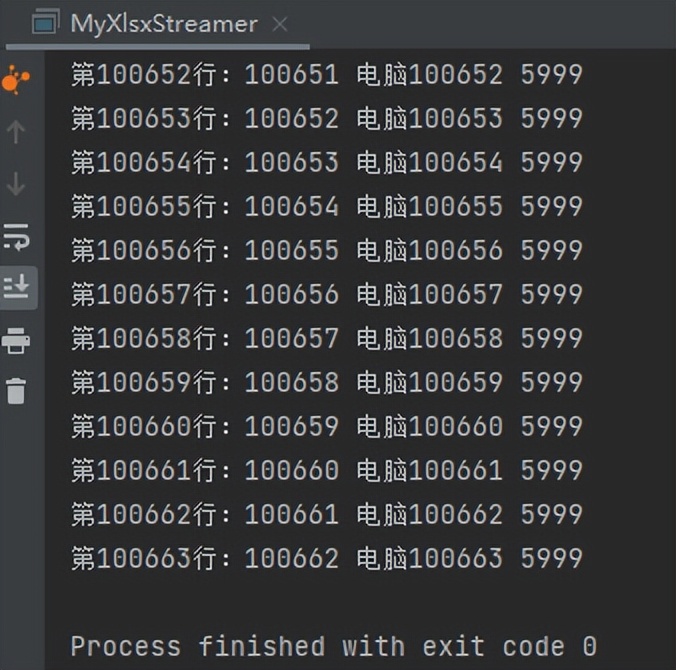The width and height of the screenshot is (676, 670).
Task: Toggle Soft-Wrap for console output
Action: [16, 237]
